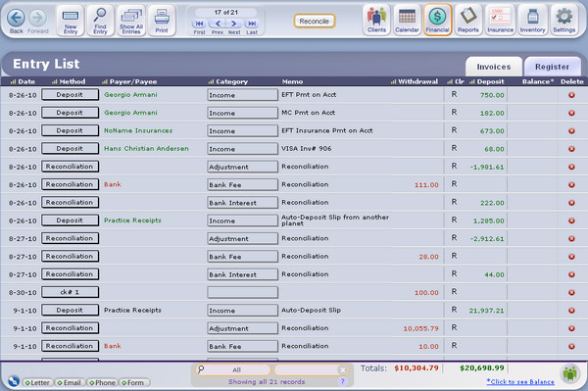Screen dimensions: 588x391
Task: Click the Forward arrow icon
Action: pyautogui.click(x=38, y=18)
